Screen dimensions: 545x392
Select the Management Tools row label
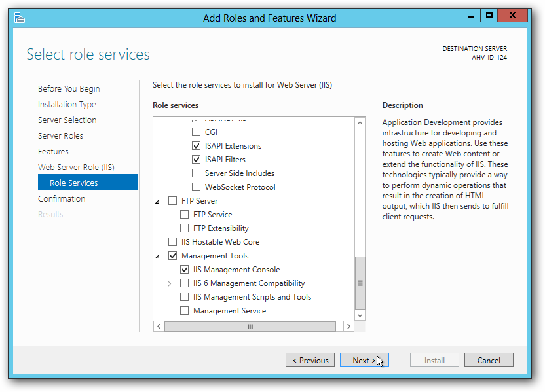point(215,256)
